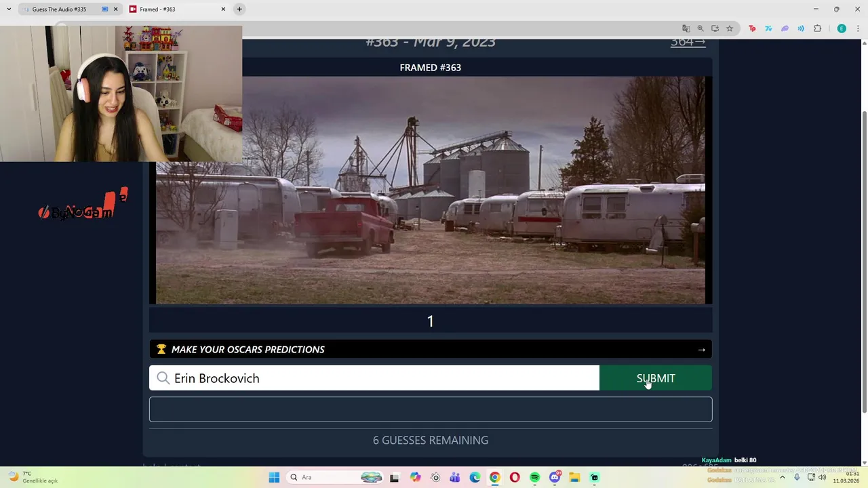Viewport: 868px width, 488px height.
Task: Click the tab audio indicator on Guess The Audio tab
Action: pos(104,9)
